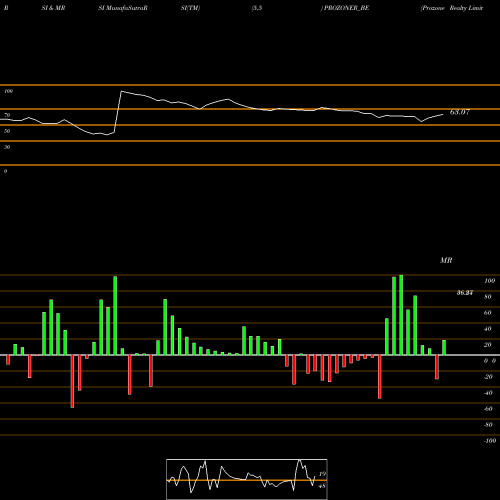Click the MR axis label 60
This screenshot has height=500, width=500.
[x=487, y=313]
